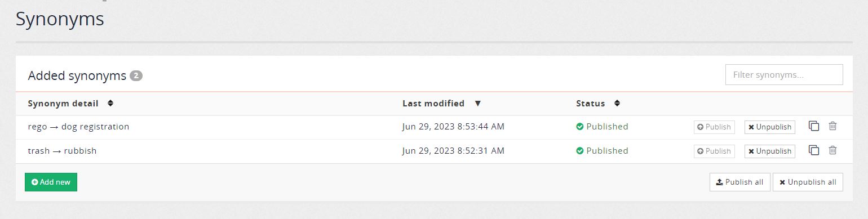
Task: Copy the rego dog registration synonym
Action: click(x=814, y=126)
